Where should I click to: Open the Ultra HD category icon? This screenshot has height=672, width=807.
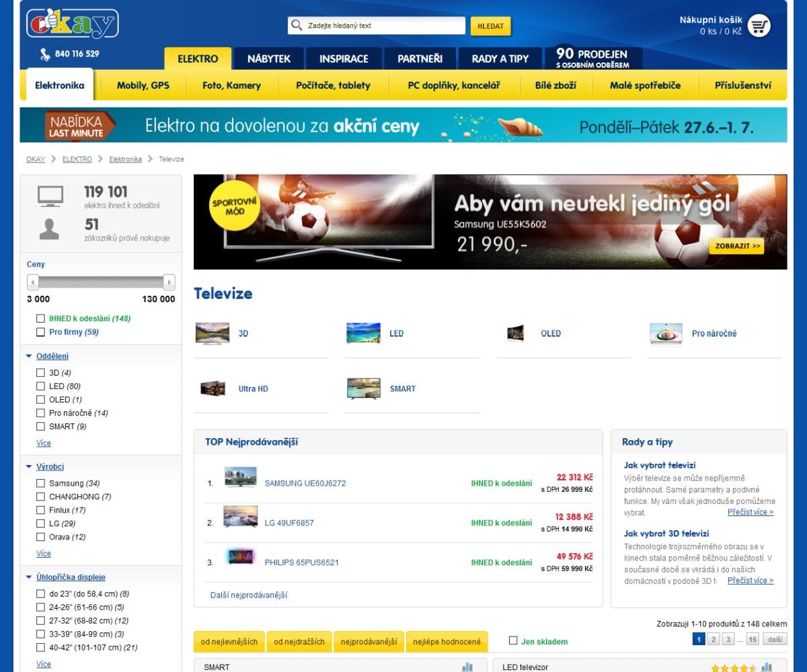[x=213, y=388]
